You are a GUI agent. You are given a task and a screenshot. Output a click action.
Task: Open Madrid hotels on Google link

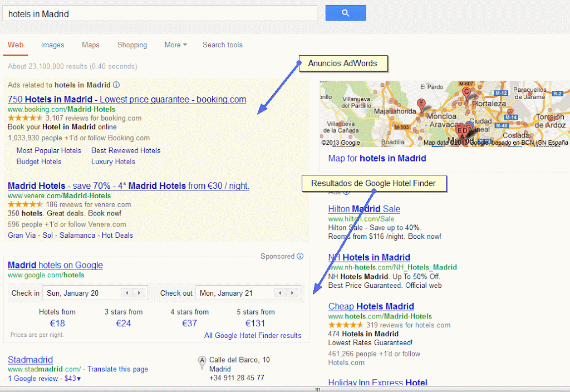point(55,265)
